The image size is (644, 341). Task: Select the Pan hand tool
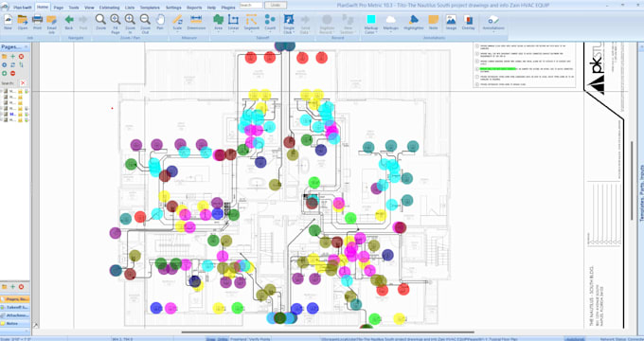click(160, 22)
